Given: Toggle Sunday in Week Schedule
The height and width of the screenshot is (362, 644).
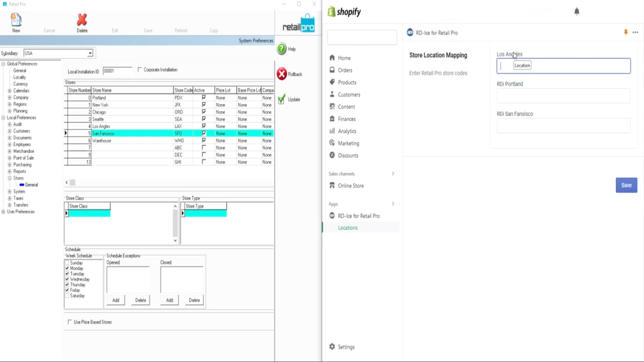Looking at the screenshot, I should click(67, 263).
